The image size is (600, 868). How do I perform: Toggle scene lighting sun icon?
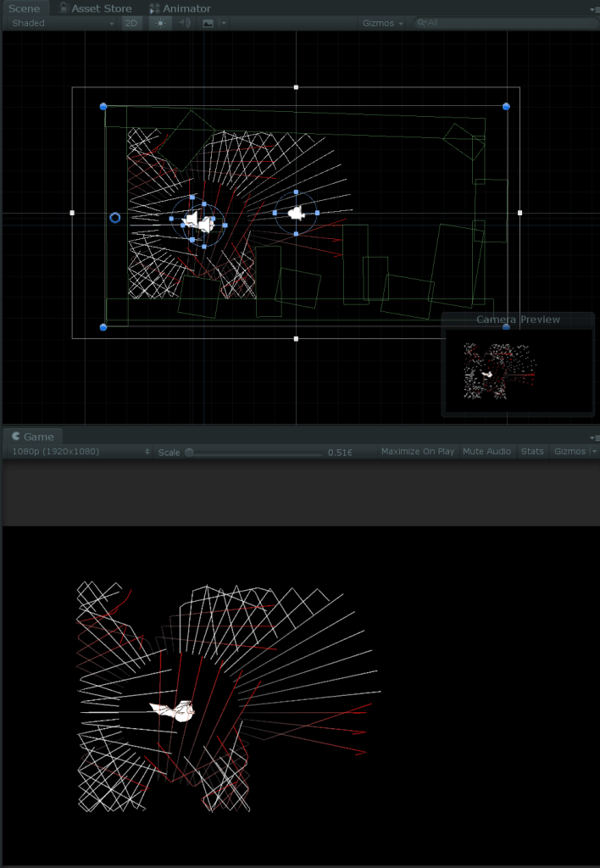click(159, 23)
